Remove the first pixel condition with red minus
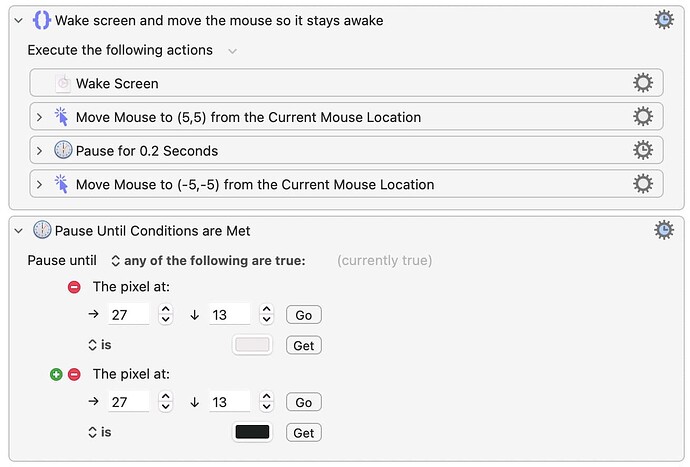This screenshot has width=690, height=467. (x=74, y=287)
